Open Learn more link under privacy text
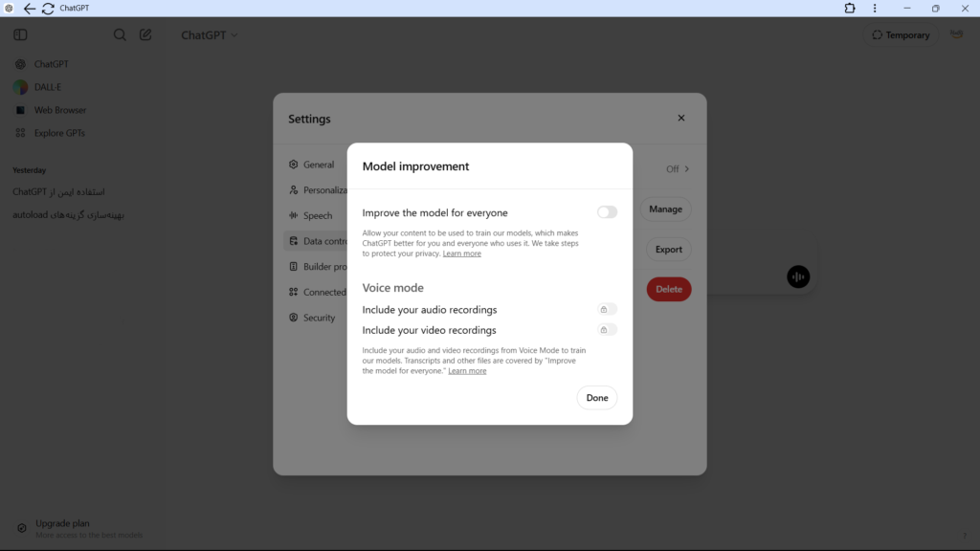This screenshot has width=980, height=551. (462, 253)
